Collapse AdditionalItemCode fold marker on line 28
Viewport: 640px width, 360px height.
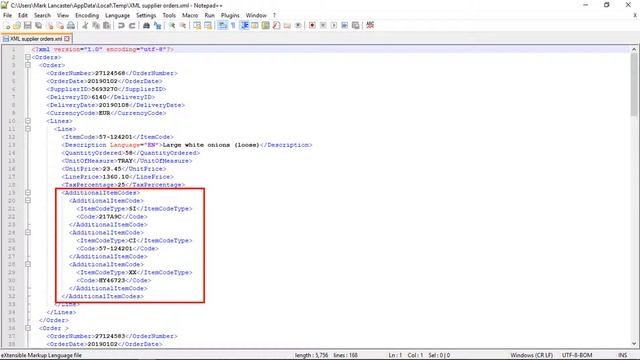pos(28,264)
